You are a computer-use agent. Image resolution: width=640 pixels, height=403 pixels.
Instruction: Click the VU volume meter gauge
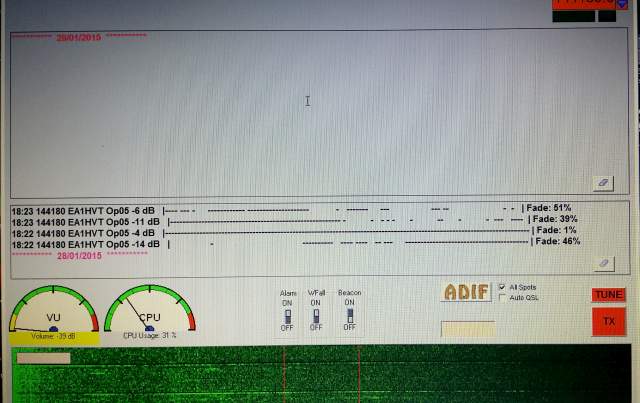[54, 311]
